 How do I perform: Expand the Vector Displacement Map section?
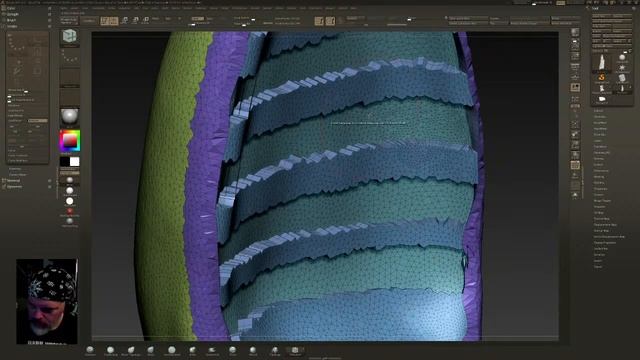[x=609, y=236]
